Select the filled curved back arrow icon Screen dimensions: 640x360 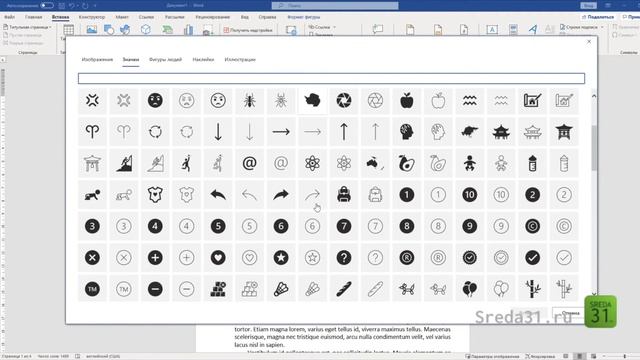click(x=218, y=195)
